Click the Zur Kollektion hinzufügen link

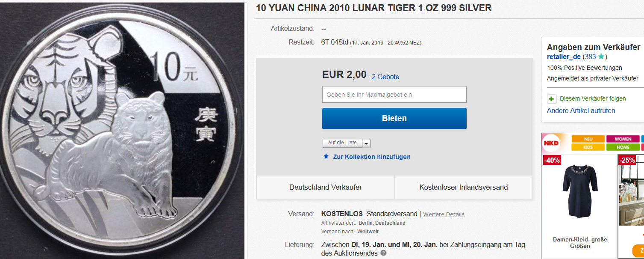(372, 157)
